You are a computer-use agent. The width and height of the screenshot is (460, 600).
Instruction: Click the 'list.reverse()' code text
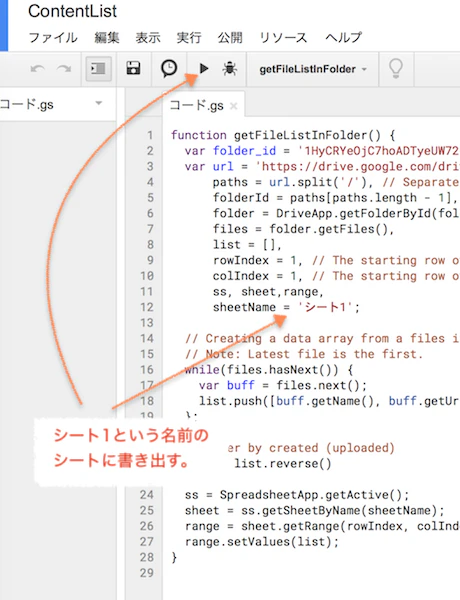pyautogui.click(x=283, y=464)
